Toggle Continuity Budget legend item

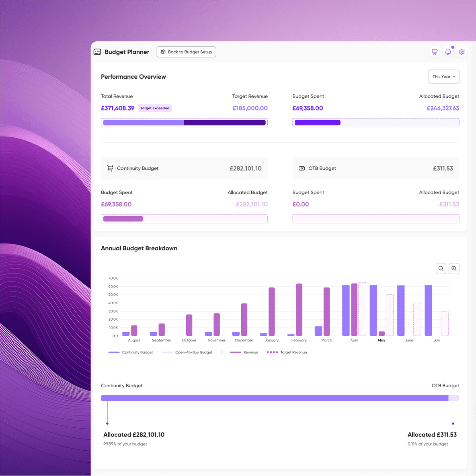pyautogui.click(x=131, y=352)
